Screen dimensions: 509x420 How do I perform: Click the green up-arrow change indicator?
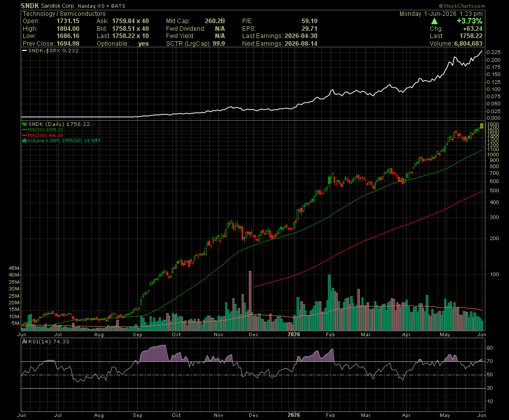(434, 22)
